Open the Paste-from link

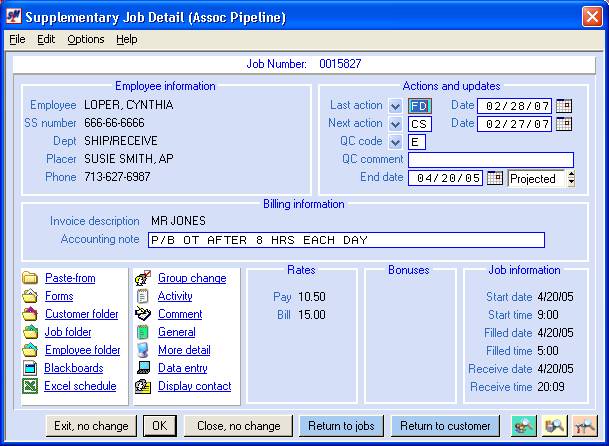[70, 278]
